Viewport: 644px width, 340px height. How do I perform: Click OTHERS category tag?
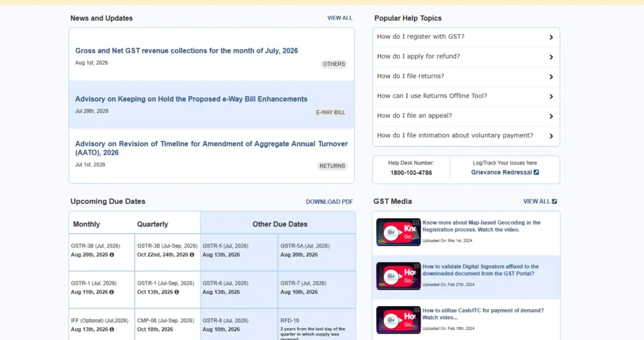point(334,64)
